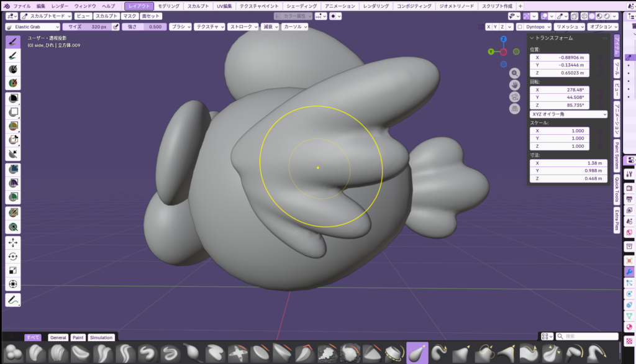Image resolution: width=636 pixels, height=364 pixels.
Task: Enable the Dyntopo checkbox
Action: point(520,27)
